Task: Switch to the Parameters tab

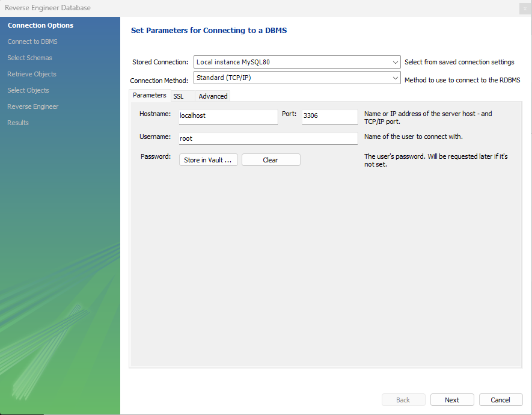Action: (150, 96)
